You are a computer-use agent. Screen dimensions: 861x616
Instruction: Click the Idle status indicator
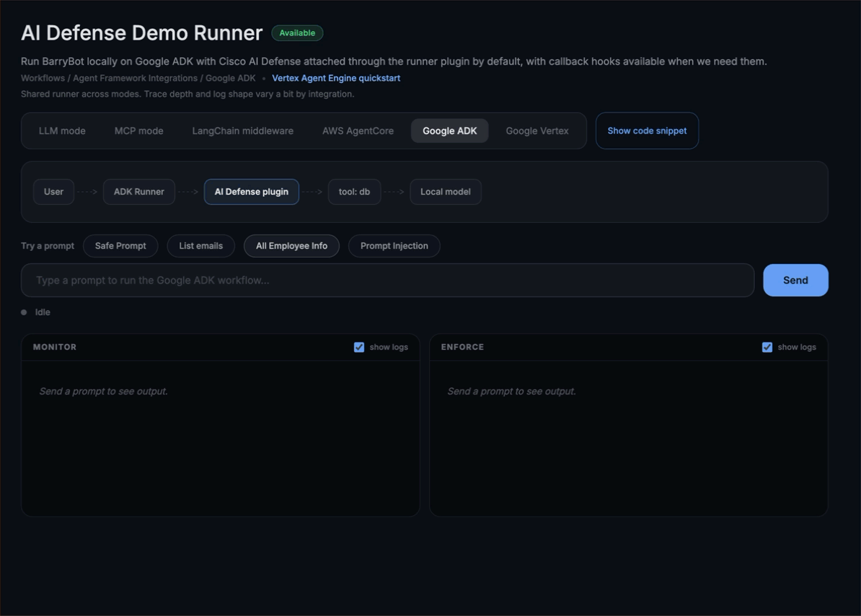coord(35,312)
